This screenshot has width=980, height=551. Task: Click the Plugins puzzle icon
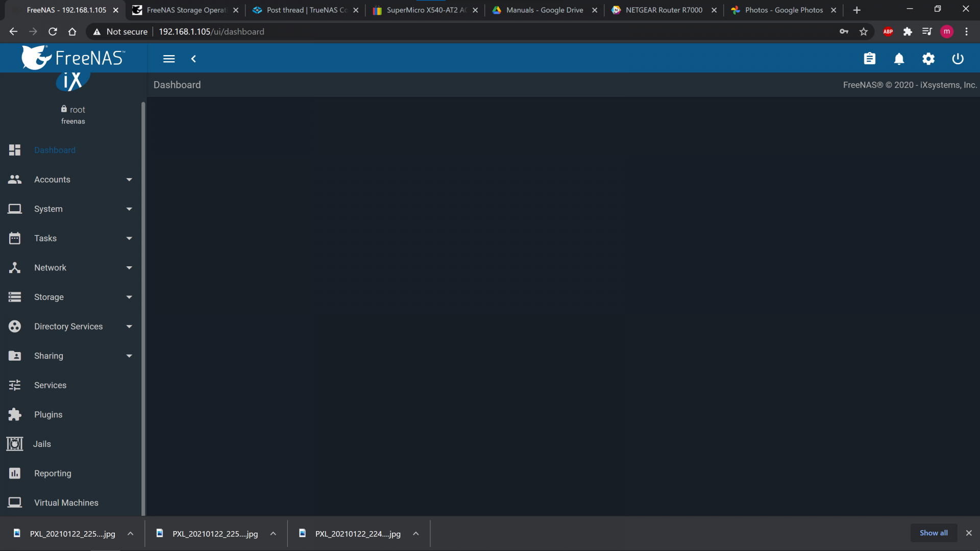tap(15, 414)
